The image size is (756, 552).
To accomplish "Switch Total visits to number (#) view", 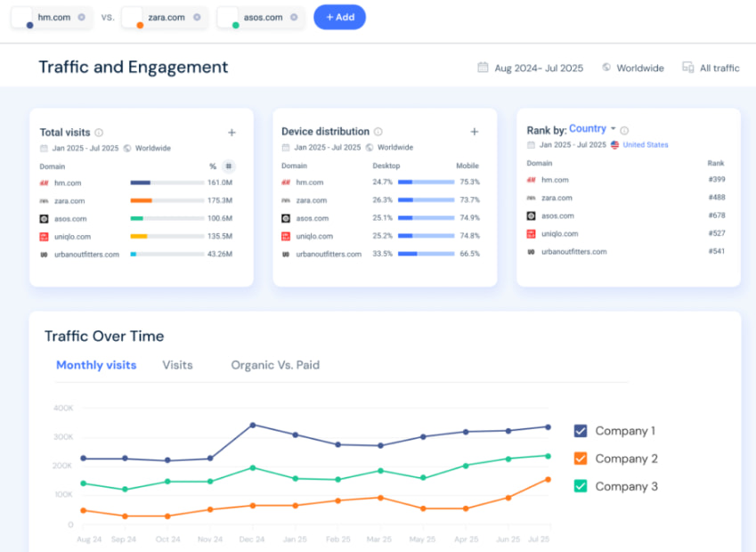I will [x=229, y=166].
